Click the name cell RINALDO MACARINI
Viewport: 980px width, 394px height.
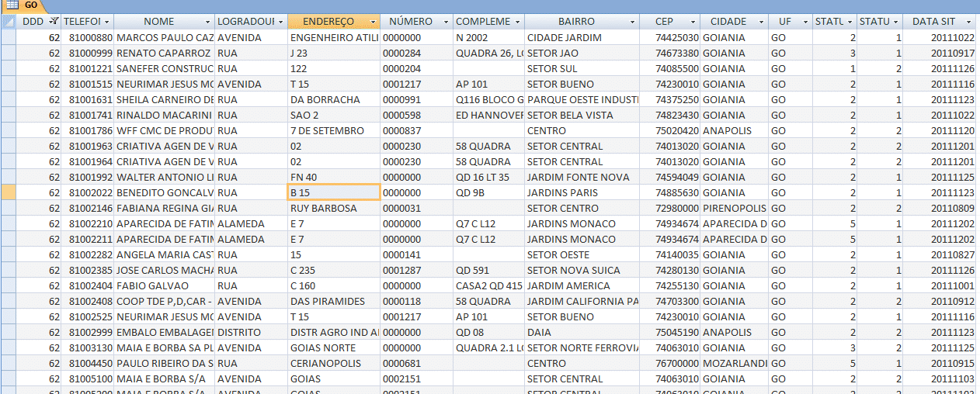165,115
